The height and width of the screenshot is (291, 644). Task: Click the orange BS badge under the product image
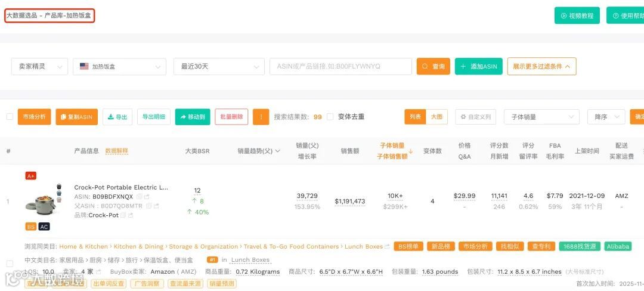tap(31, 227)
